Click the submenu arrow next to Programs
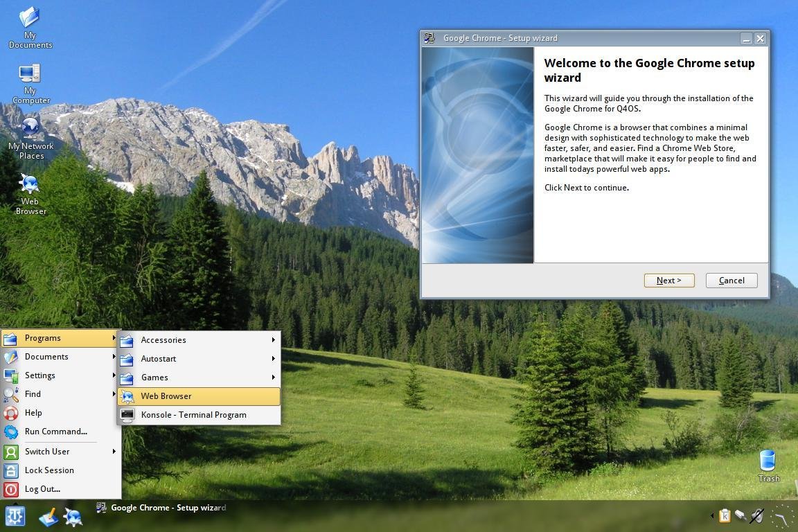 coord(114,338)
